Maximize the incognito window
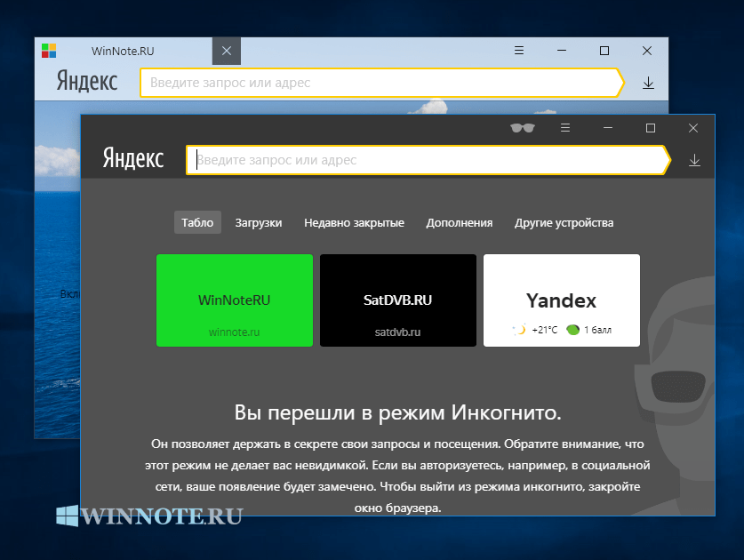This screenshot has height=560, width=744. pyautogui.click(x=651, y=128)
